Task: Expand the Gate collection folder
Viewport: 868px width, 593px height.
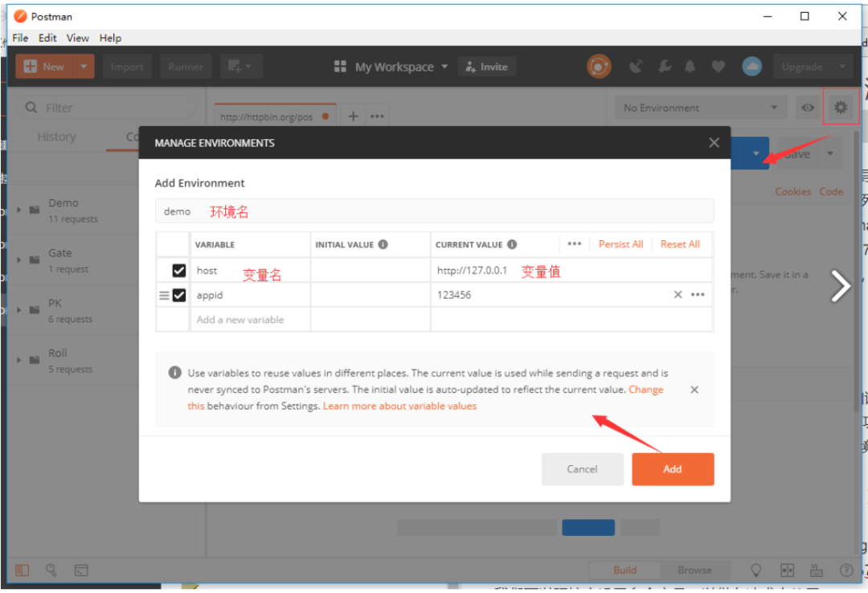Action: [x=19, y=260]
